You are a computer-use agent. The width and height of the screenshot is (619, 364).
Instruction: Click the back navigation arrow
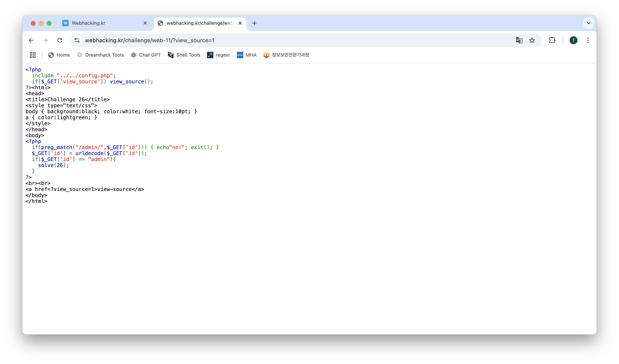point(31,40)
